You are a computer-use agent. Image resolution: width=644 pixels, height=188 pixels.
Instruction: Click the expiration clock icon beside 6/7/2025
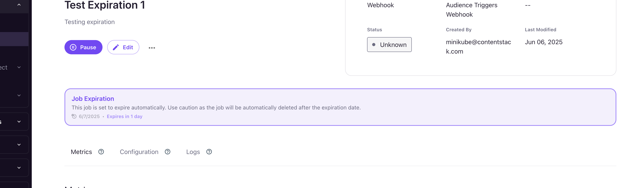point(74,116)
